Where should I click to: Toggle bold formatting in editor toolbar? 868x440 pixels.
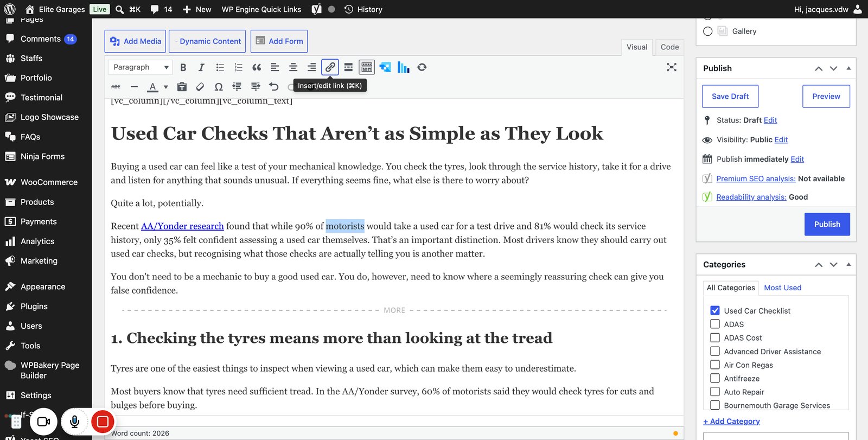183,67
